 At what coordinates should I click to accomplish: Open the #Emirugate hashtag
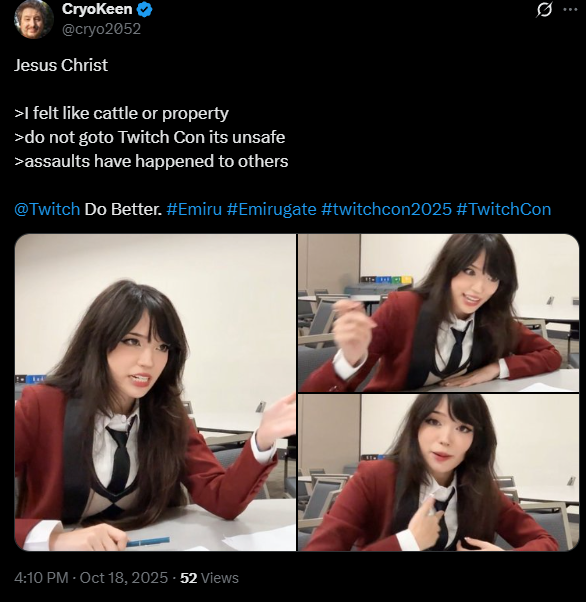pyautogui.click(x=271, y=209)
